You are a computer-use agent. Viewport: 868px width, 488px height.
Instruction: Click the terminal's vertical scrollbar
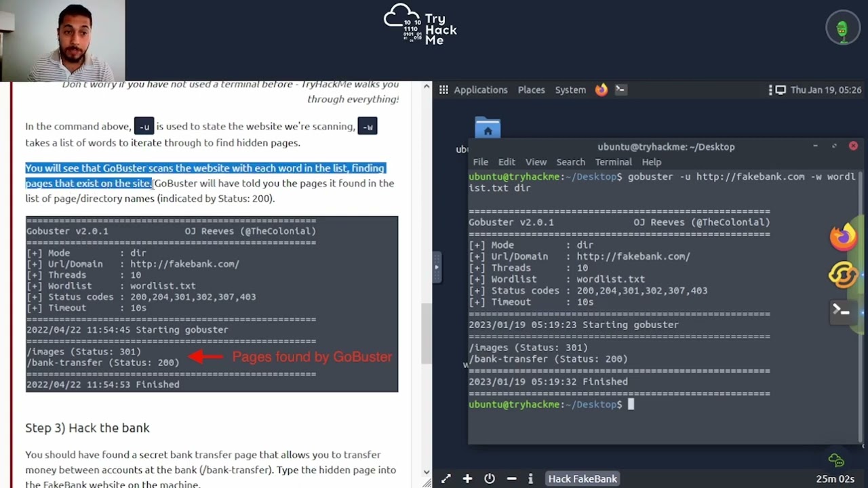coord(860,306)
